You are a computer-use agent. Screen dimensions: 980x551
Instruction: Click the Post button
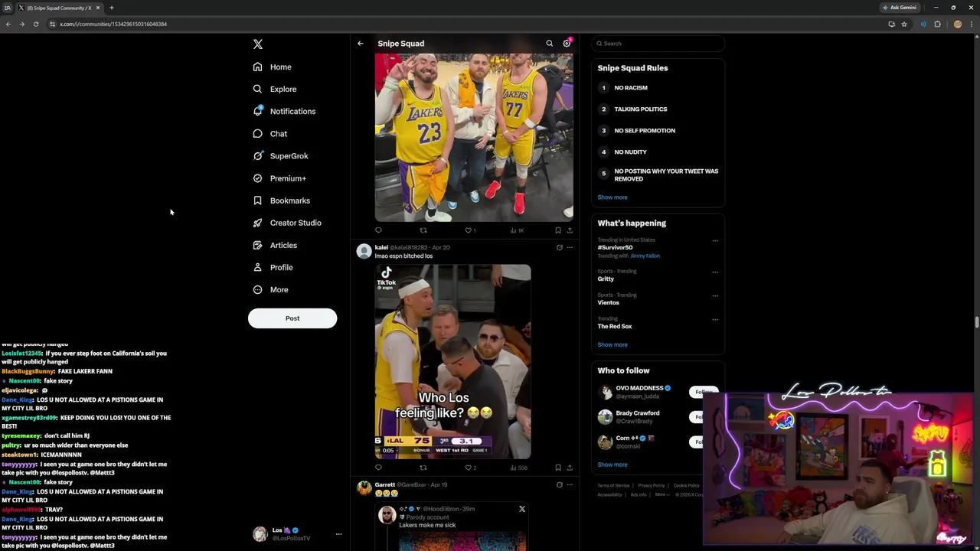292,318
